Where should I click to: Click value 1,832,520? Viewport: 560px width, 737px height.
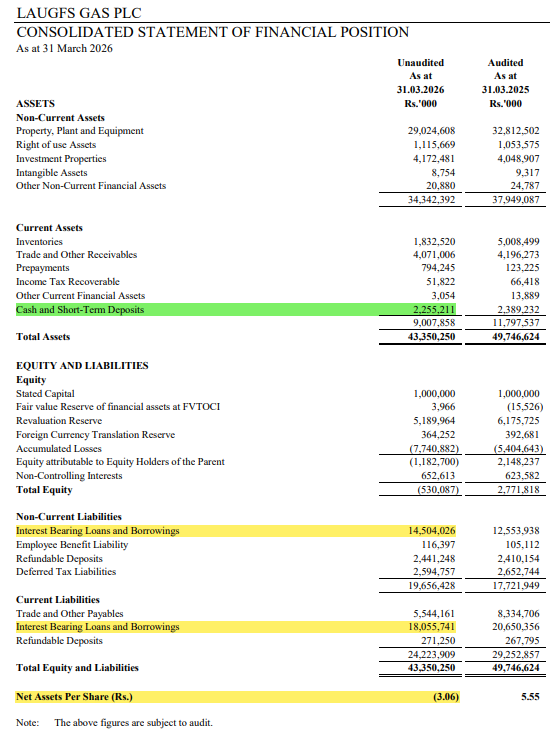point(434,242)
